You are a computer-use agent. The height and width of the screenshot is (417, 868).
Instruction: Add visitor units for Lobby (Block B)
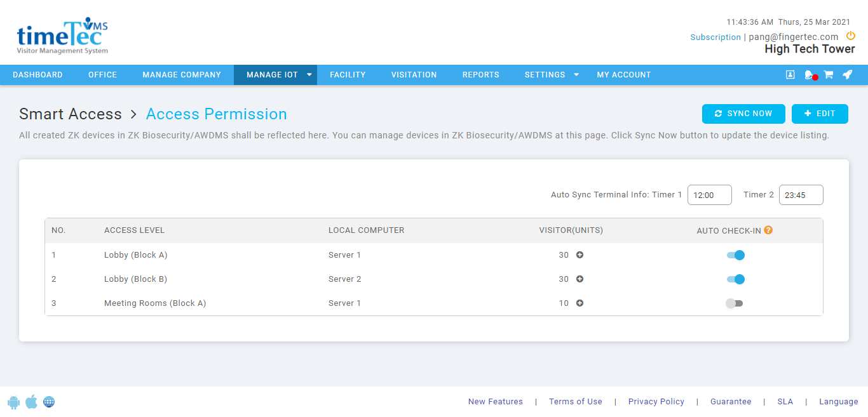tap(580, 279)
